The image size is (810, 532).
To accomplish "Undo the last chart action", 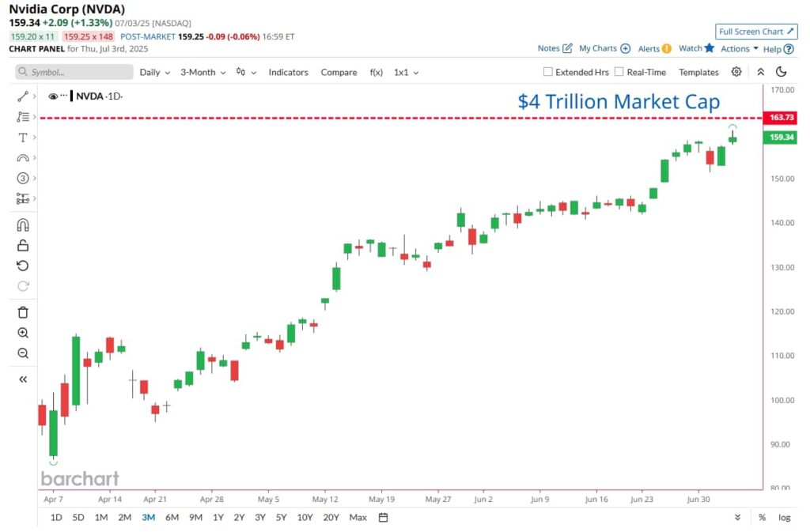I will [x=23, y=266].
